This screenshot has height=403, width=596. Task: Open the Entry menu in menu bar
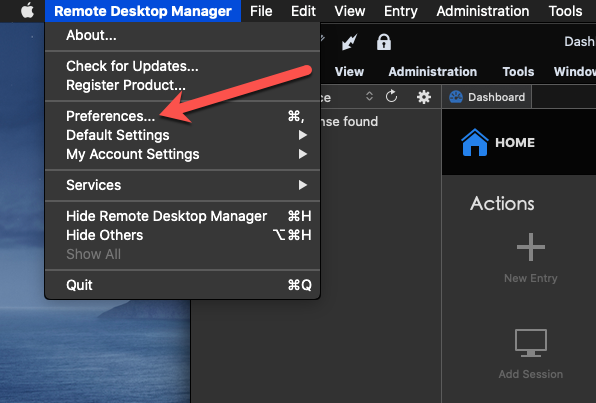[401, 11]
